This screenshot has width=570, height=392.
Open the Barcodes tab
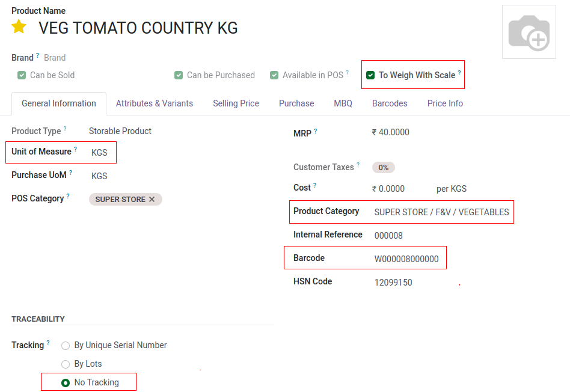390,103
